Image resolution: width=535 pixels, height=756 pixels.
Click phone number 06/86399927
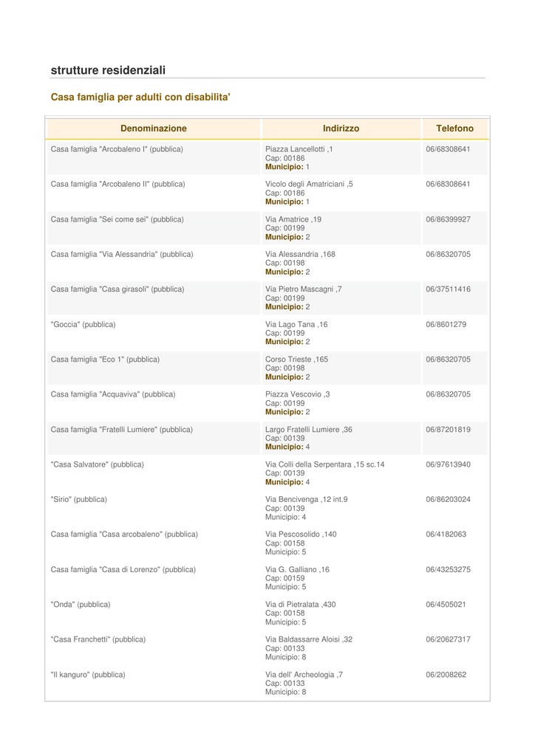[x=448, y=219]
